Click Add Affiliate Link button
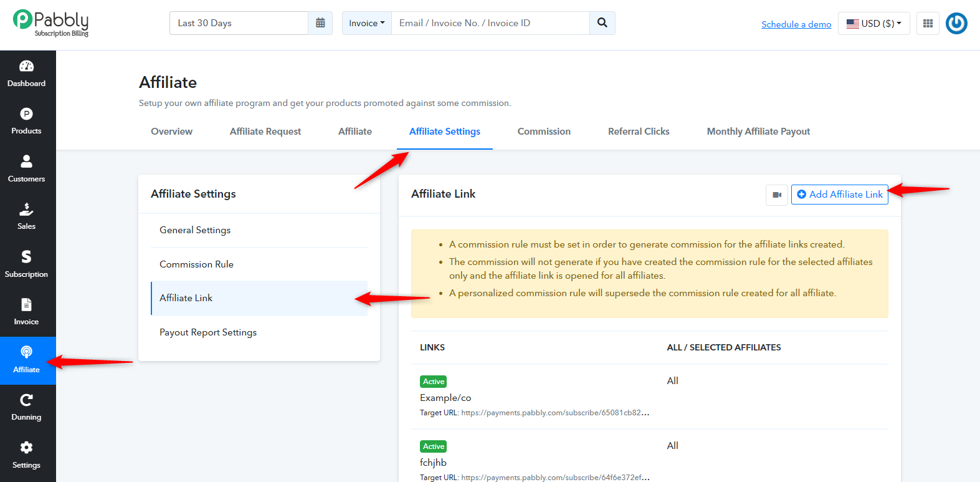 840,195
